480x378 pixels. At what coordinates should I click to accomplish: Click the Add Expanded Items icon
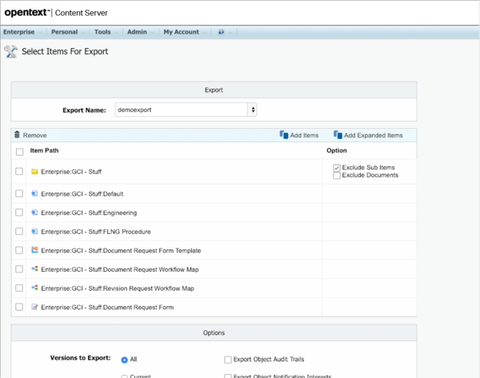point(338,135)
